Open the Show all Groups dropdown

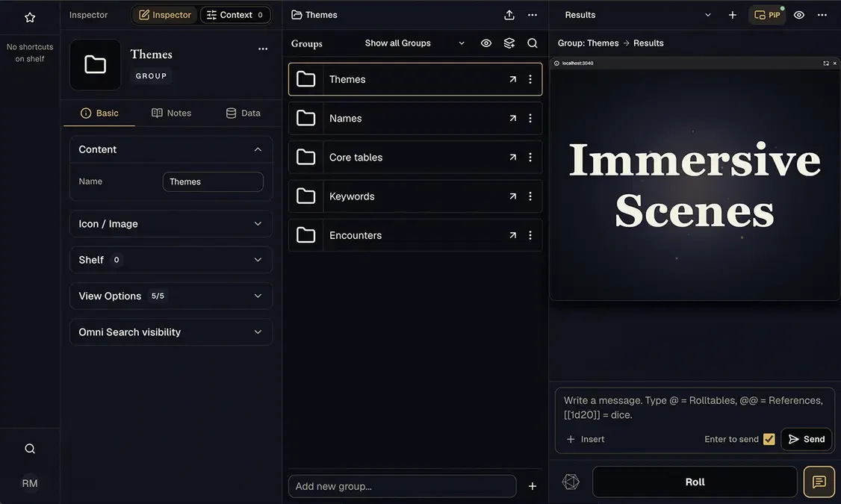click(x=414, y=43)
